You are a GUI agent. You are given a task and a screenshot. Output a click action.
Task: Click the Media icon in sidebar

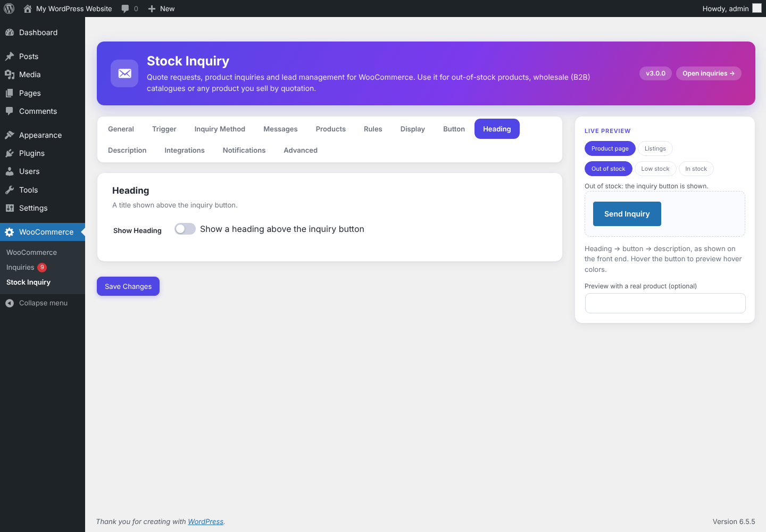tap(10, 74)
